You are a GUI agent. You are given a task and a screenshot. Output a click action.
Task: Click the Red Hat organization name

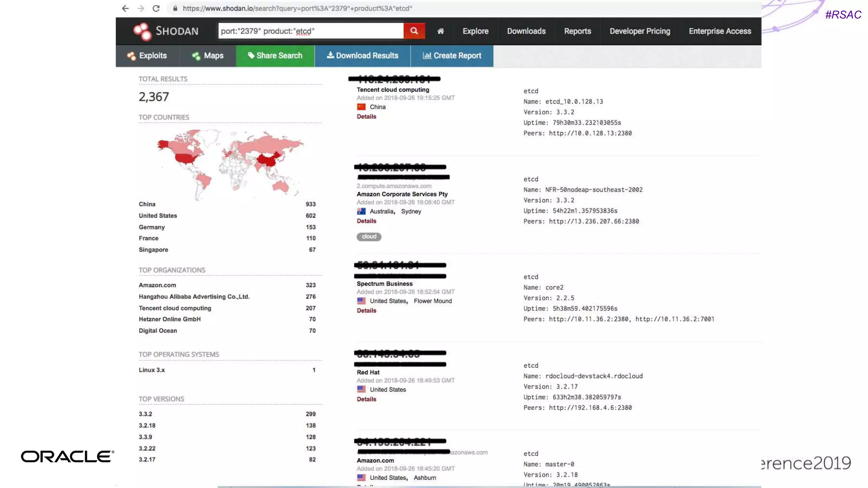[x=368, y=372]
